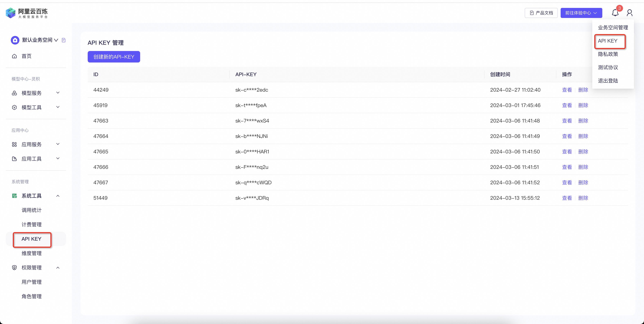Open 计费管理 in sidebar
Image resolution: width=644 pixels, height=324 pixels.
[31, 224]
